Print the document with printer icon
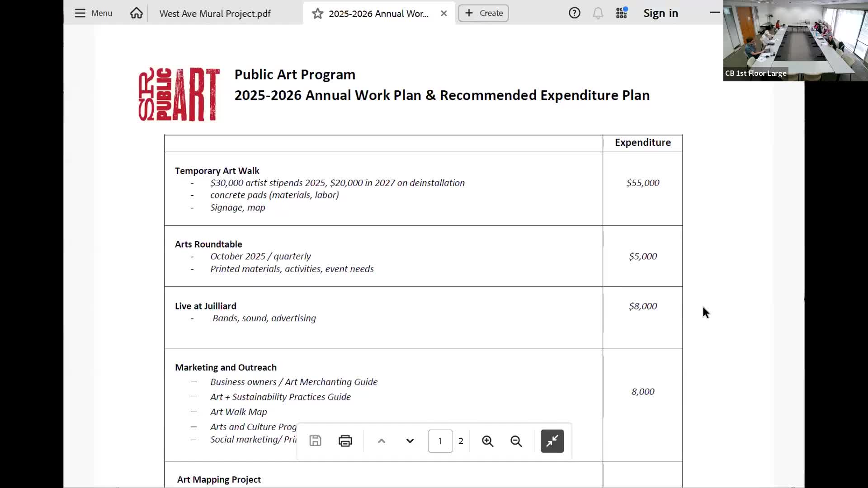The image size is (868, 488). (x=345, y=441)
